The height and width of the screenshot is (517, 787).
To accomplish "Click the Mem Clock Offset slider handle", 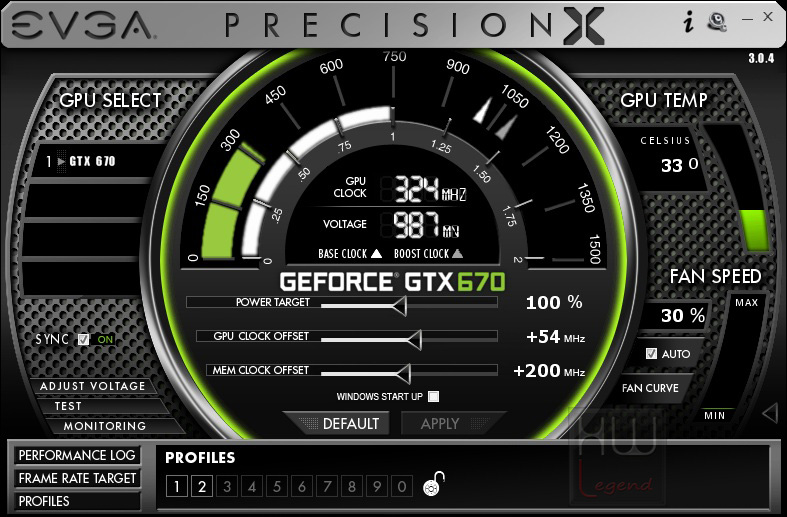I will pyautogui.click(x=404, y=374).
